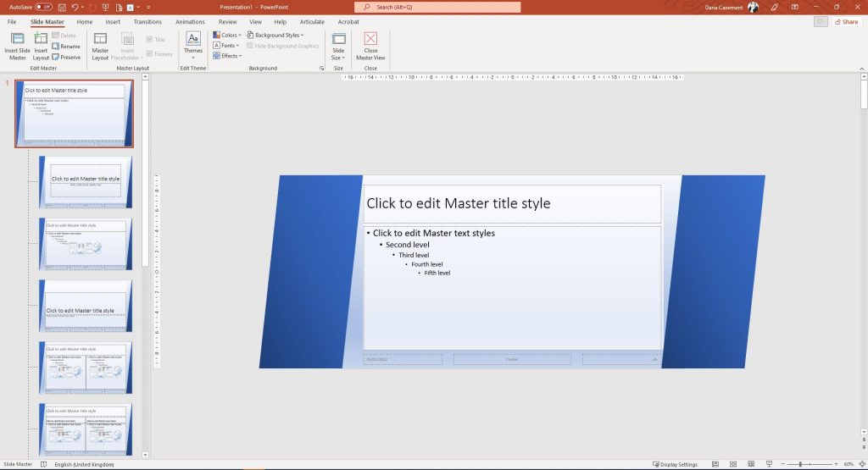Open the Themes dropdown
The width and height of the screenshot is (868, 470).
click(193, 46)
